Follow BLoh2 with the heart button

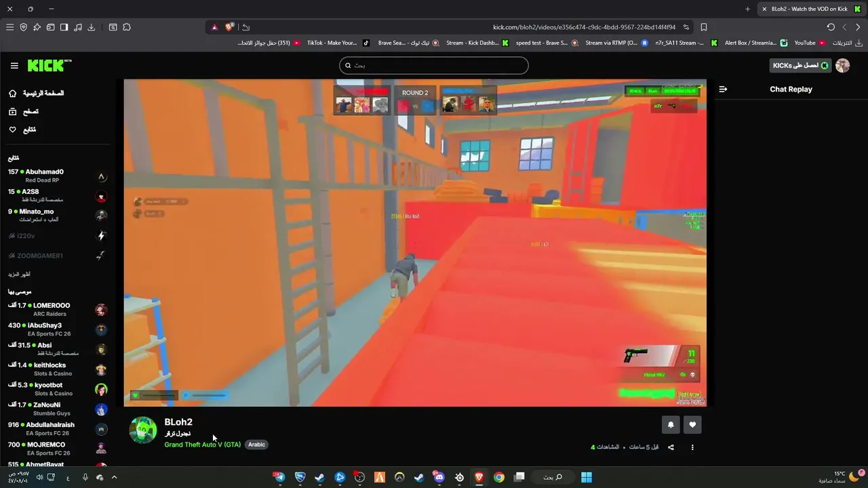(x=692, y=424)
